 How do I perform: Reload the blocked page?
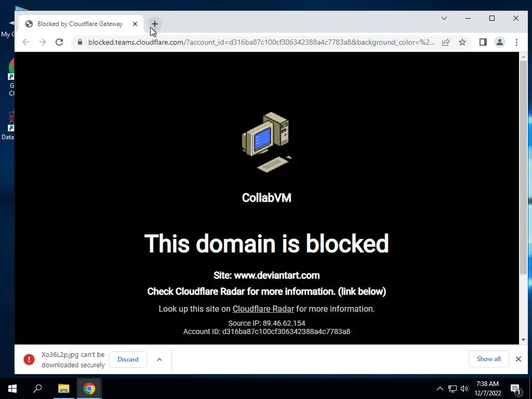(59, 42)
